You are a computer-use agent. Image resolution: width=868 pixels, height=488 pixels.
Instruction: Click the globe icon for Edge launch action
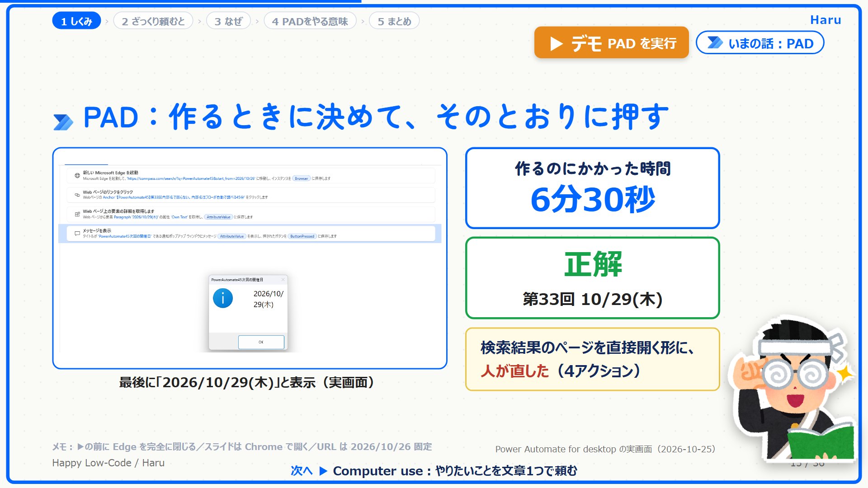click(x=77, y=176)
